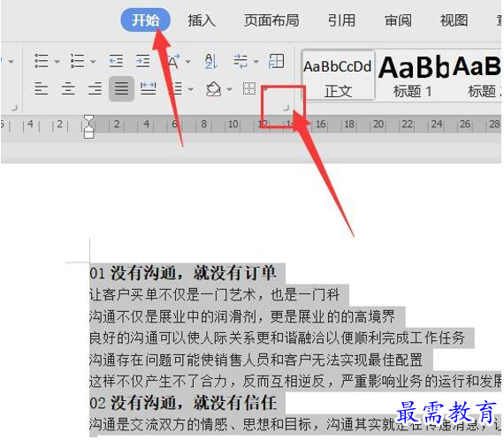504x440 pixels.
Task: Increase paragraph indent
Action: click(142, 61)
